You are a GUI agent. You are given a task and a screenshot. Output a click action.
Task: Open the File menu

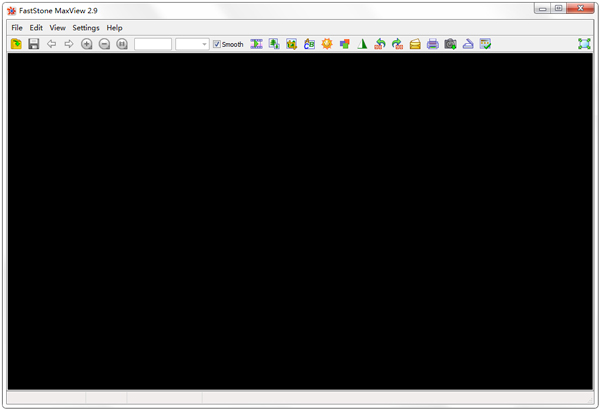(x=16, y=28)
